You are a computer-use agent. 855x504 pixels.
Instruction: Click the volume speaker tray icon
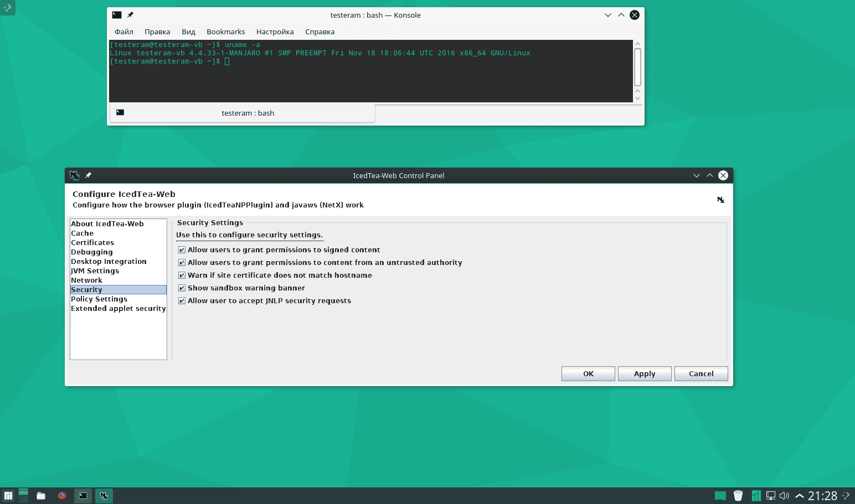(784, 496)
